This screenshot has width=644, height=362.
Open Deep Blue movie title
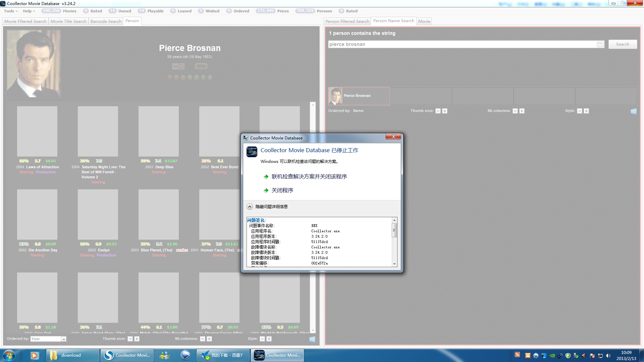pos(164,167)
